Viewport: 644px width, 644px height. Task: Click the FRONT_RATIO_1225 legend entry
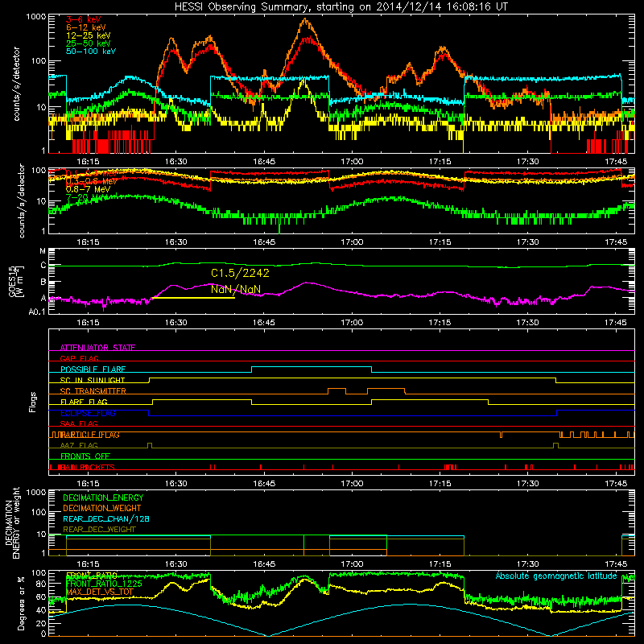tap(104, 584)
